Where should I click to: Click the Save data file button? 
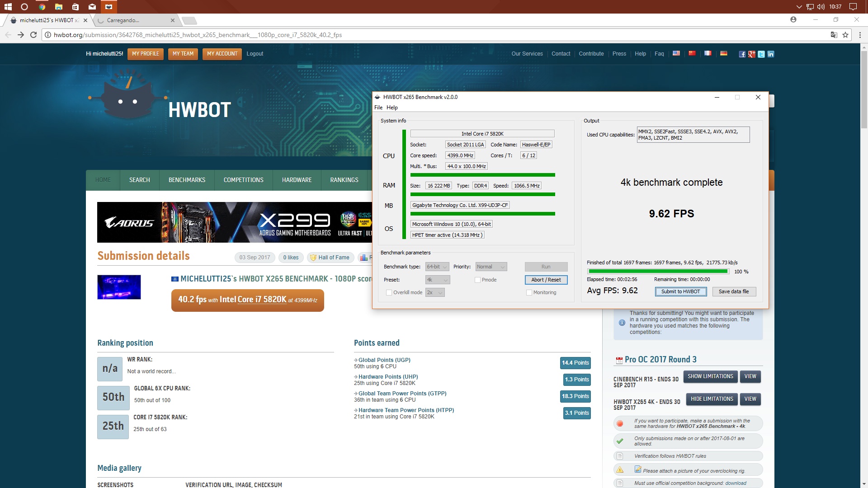coord(734,291)
